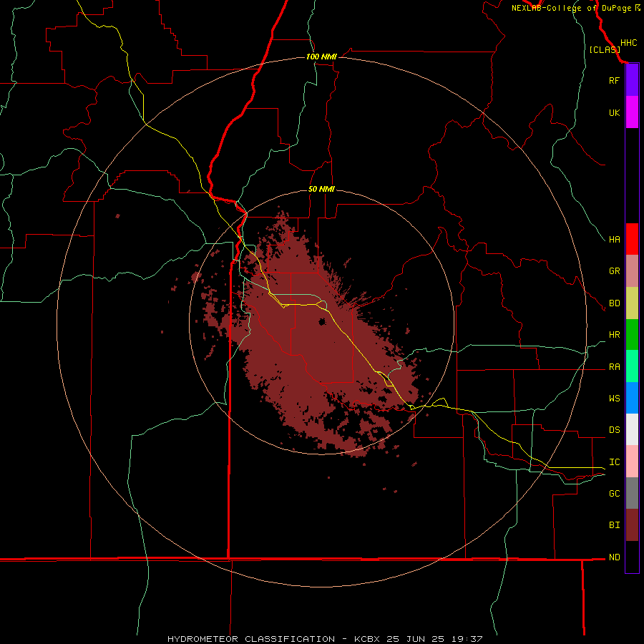644x644 pixels.
Task: Click the UK legend label
Action: coord(614,112)
